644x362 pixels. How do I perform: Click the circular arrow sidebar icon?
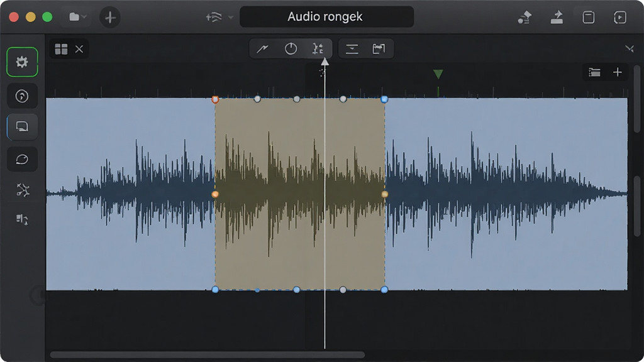22,96
